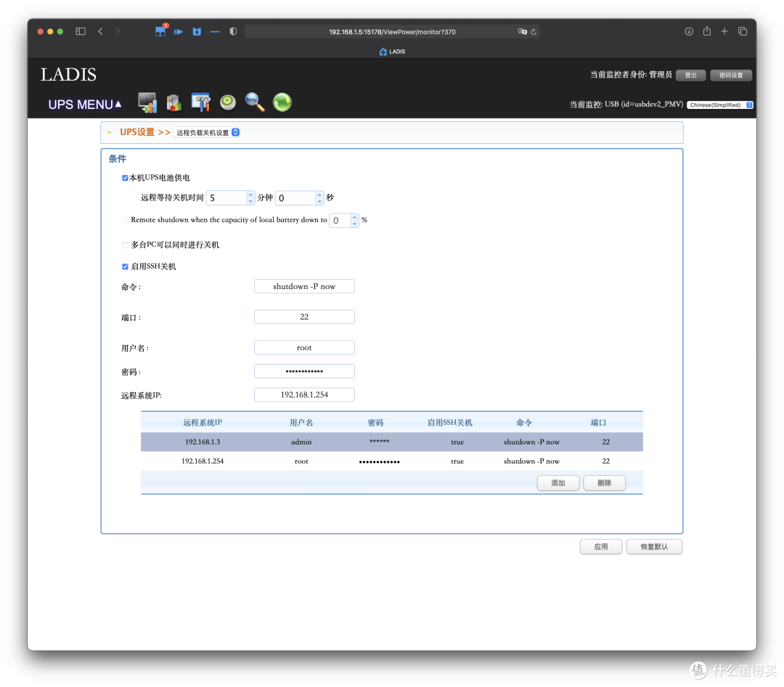Expand the UPS MENU
The width and height of the screenshot is (784, 687).
click(85, 105)
